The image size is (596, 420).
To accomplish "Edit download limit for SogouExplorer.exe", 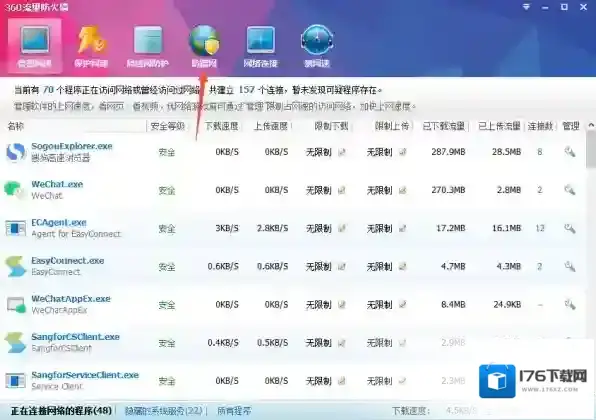I will pyautogui.click(x=342, y=152).
